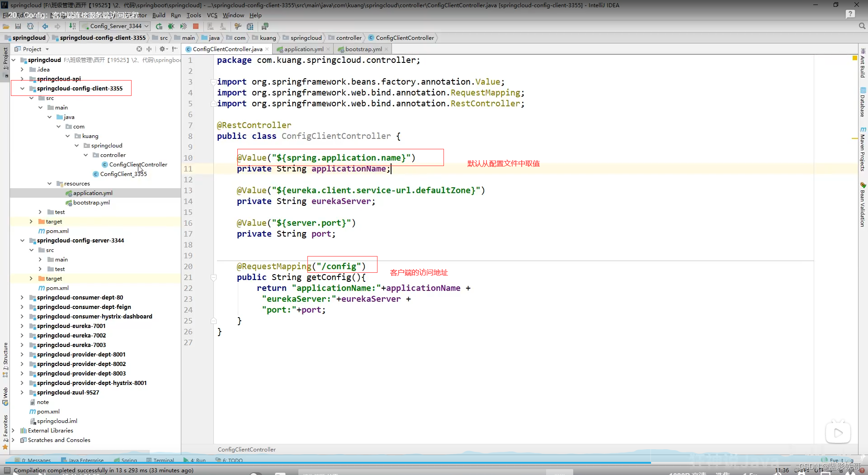Open Project panel gear settings
This screenshot has height=475, width=868.
[163, 49]
